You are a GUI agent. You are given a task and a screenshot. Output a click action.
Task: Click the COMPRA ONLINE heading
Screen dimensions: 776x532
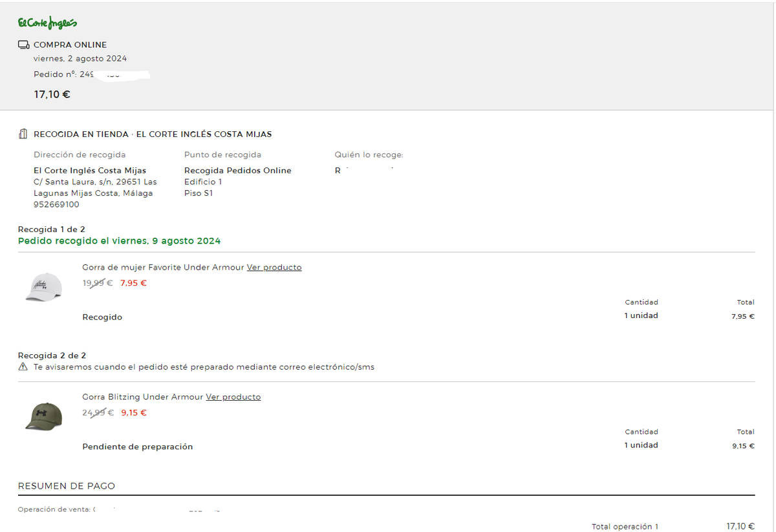(x=70, y=45)
